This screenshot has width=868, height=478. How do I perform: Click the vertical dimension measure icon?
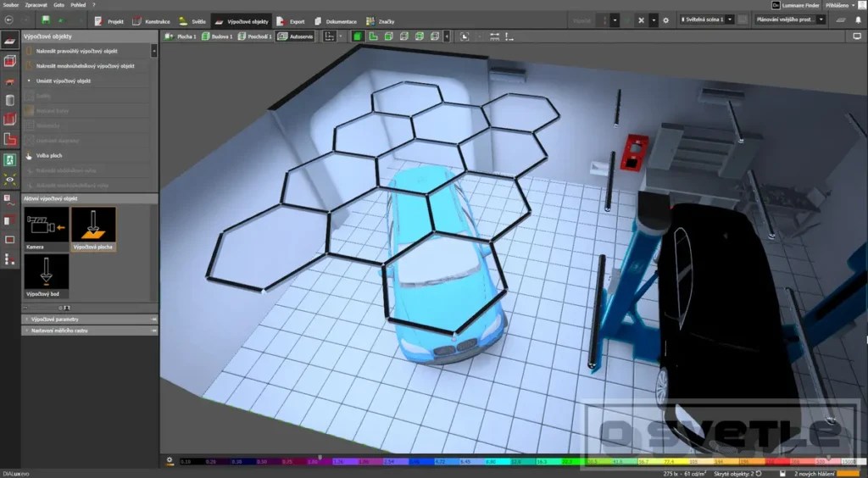tap(509, 36)
